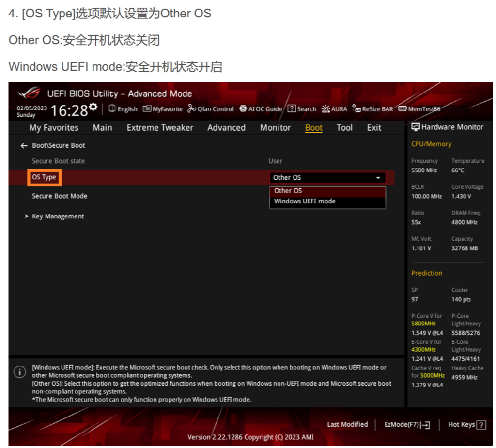This screenshot has height=448, width=496.
Task: Click the 140 pts cooler score
Action: coord(461,299)
